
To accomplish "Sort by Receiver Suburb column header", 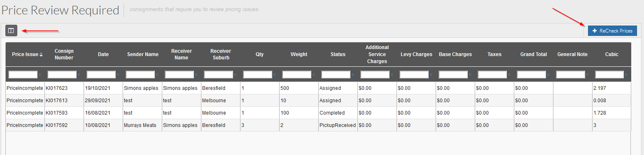I will (x=220, y=54).
